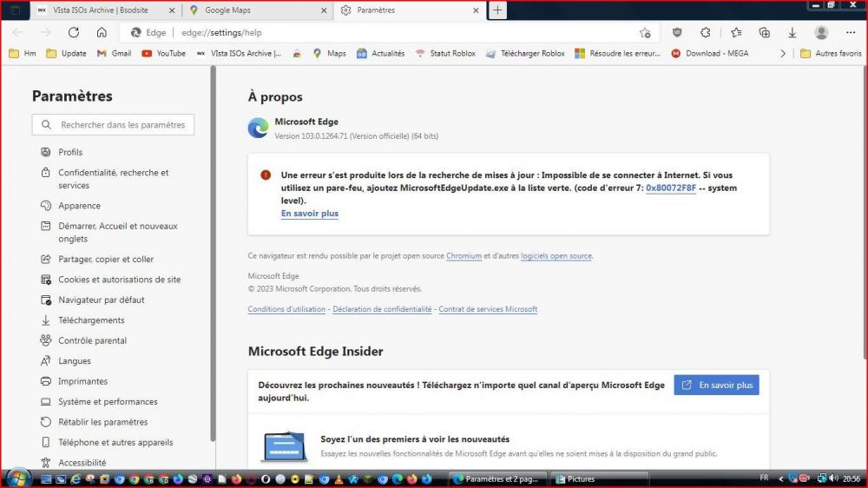Open the Download - MEGA bookmark

point(710,53)
